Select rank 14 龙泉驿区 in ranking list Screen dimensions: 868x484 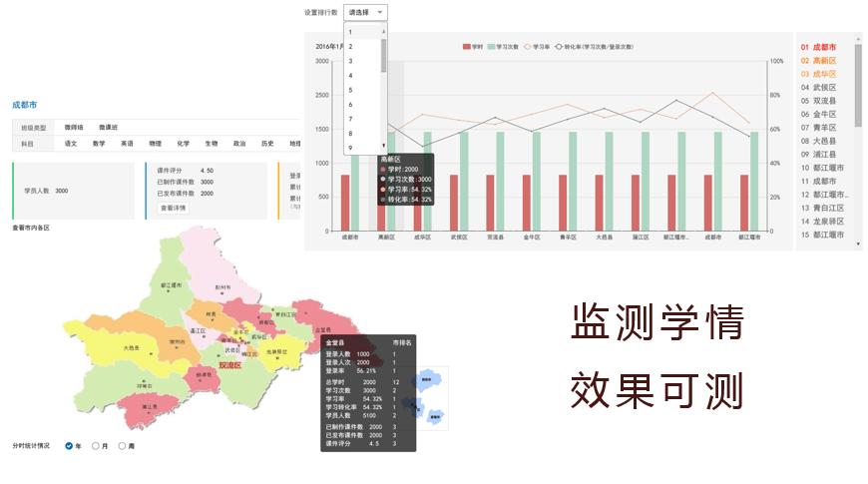823,221
